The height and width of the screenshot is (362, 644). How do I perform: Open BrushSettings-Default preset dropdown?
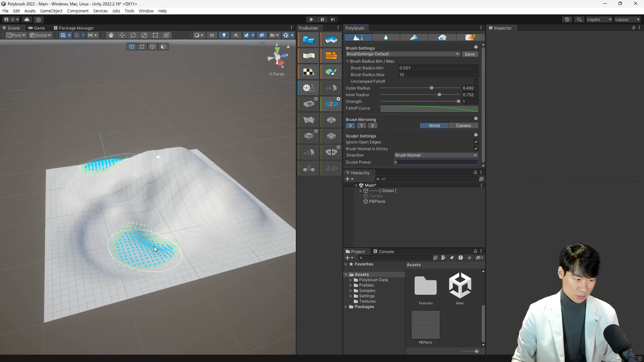(x=402, y=54)
